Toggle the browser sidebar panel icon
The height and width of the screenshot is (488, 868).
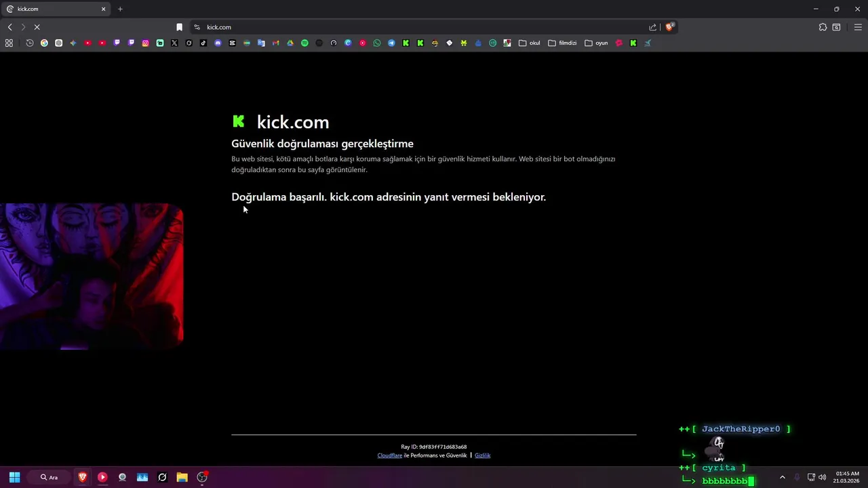pyautogui.click(x=837, y=27)
